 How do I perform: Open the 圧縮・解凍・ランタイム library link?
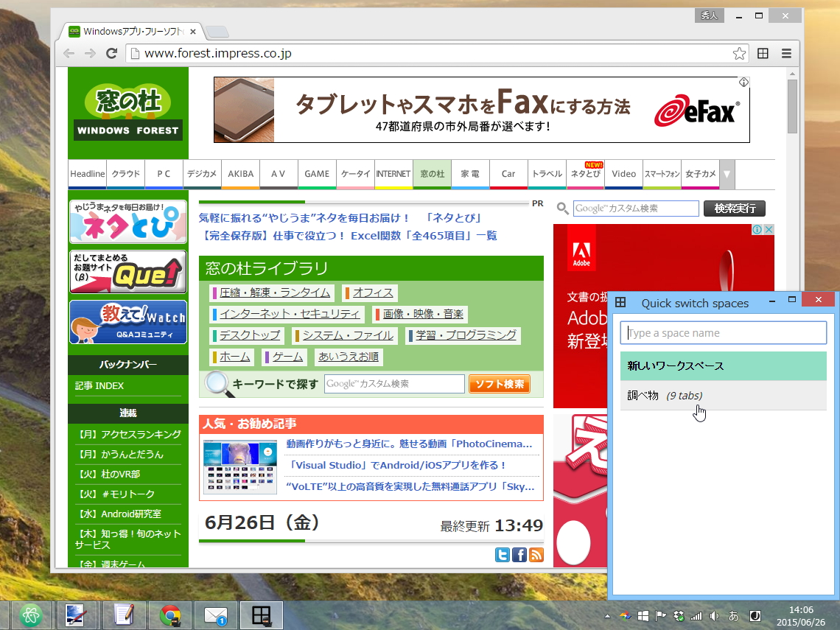[x=274, y=293]
